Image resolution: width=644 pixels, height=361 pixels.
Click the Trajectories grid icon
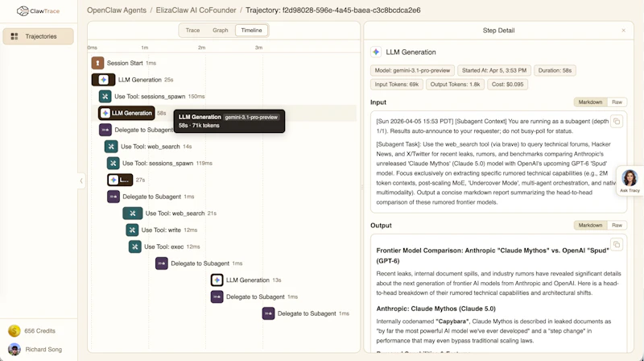14,36
